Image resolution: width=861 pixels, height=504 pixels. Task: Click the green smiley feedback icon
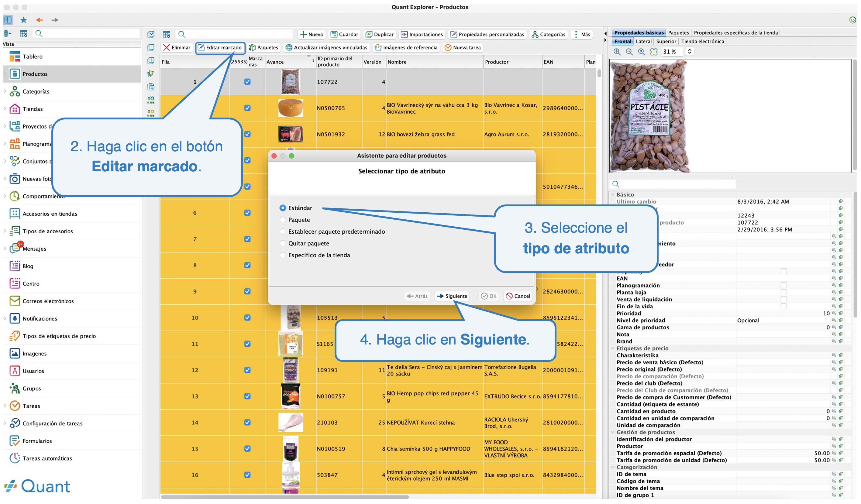[852, 20]
